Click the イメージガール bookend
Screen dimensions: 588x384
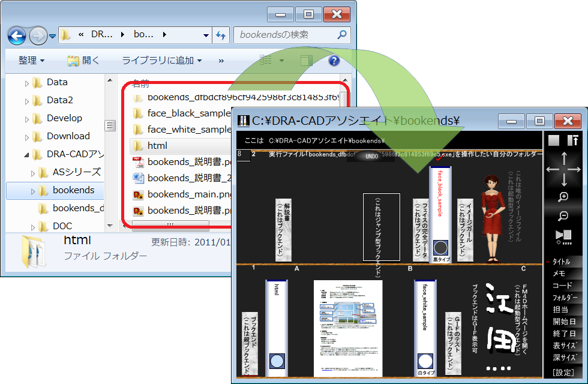(465, 230)
